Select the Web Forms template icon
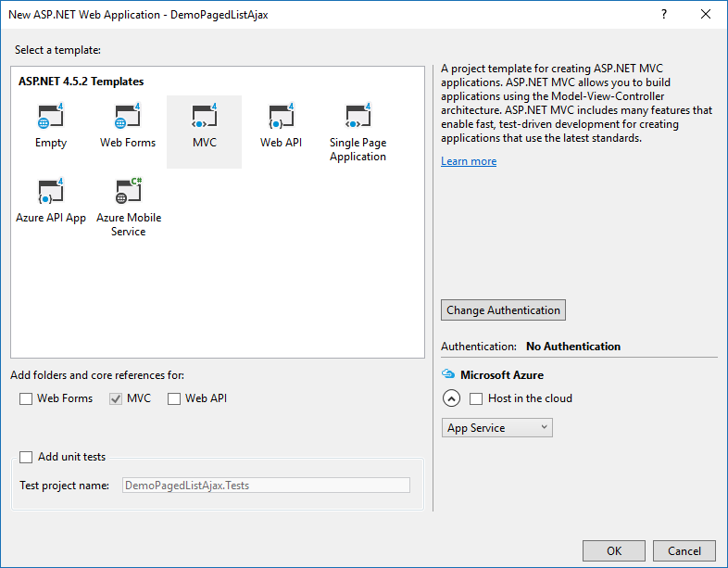 128,116
